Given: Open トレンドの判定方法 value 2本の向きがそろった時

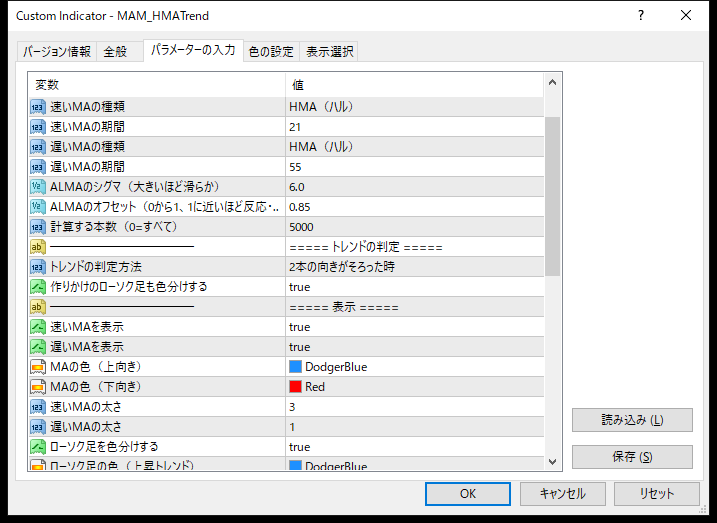Looking at the screenshot, I should 414,267.
